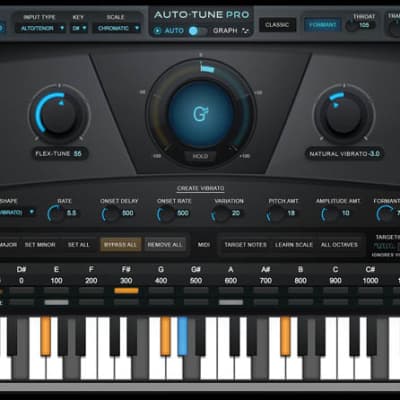Screen dimensions: 400x400
Task: Enable Classic mode
Action: coord(277,25)
